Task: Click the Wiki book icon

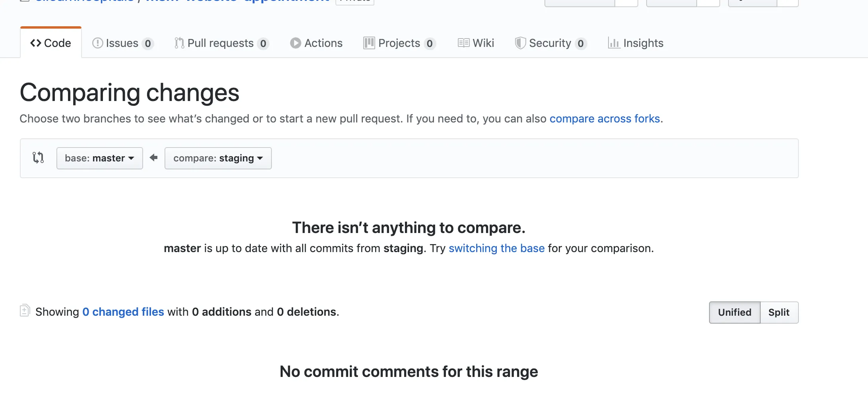Action: point(463,43)
